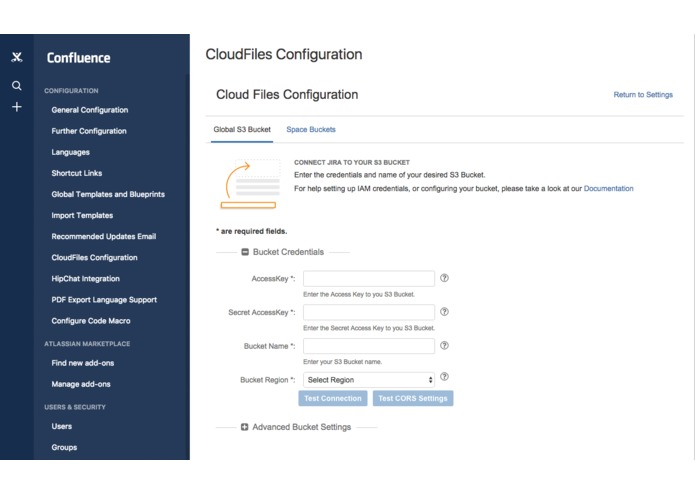The height and width of the screenshot is (494, 695).
Task: Click help icon next to Bucket Region
Action: tap(444, 377)
